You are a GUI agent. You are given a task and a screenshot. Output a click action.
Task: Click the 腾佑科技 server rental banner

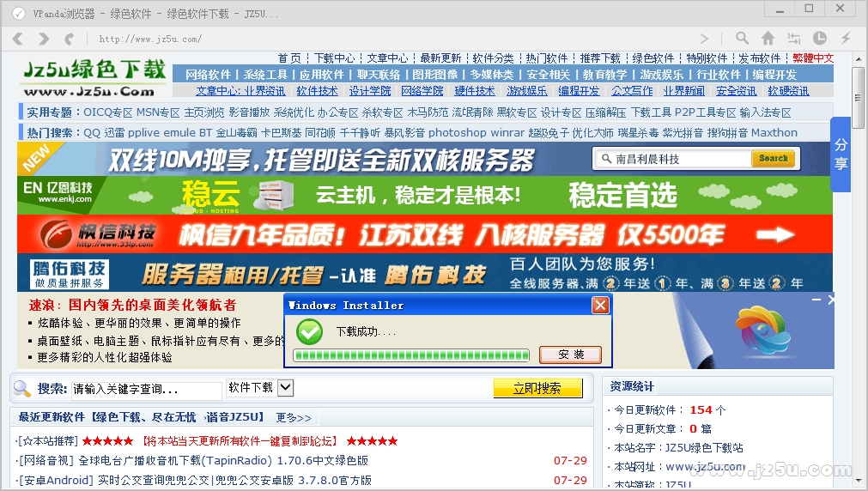(425, 273)
